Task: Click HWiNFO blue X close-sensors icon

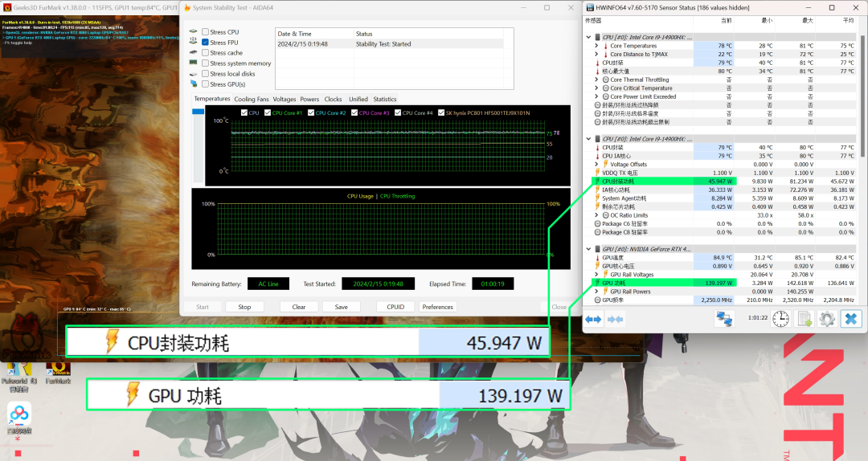Action: [851, 319]
